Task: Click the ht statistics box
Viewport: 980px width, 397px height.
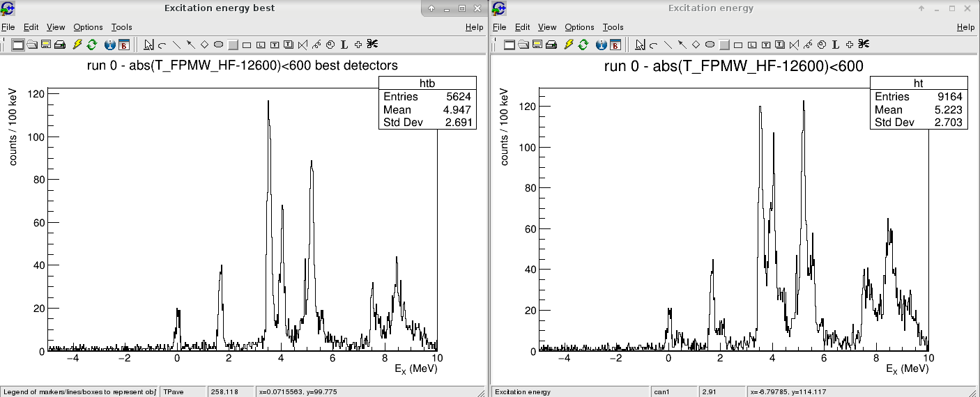Action: point(919,102)
